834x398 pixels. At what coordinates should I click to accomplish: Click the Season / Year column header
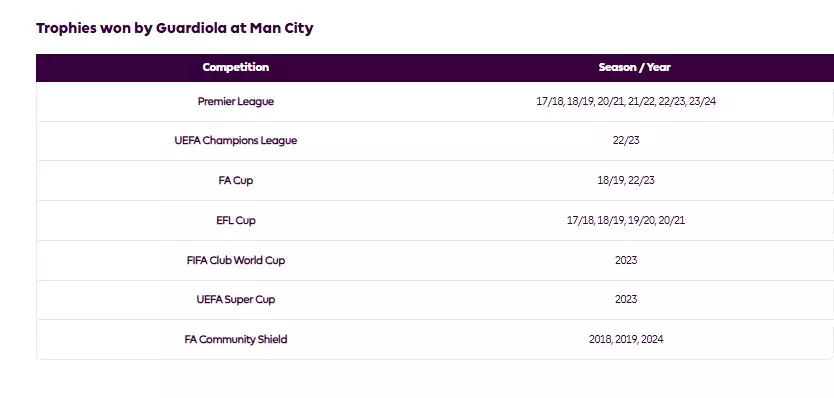[x=634, y=68]
